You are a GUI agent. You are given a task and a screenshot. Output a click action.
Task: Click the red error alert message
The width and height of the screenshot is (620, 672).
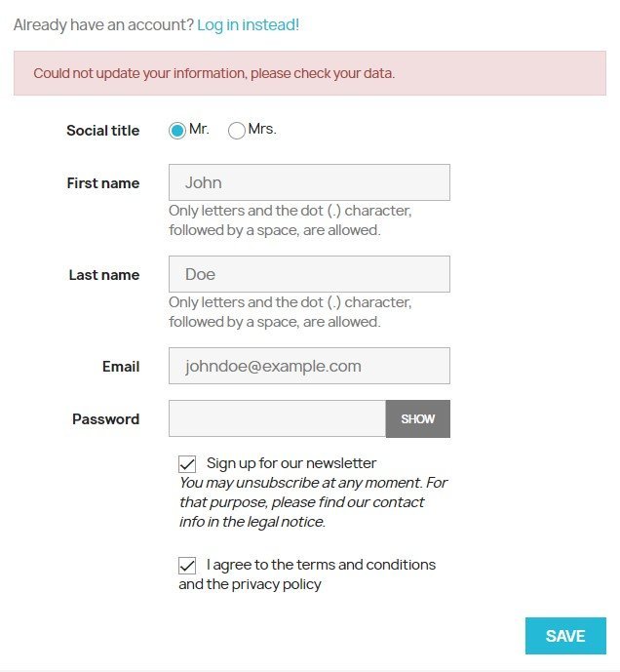coord(213,73)
